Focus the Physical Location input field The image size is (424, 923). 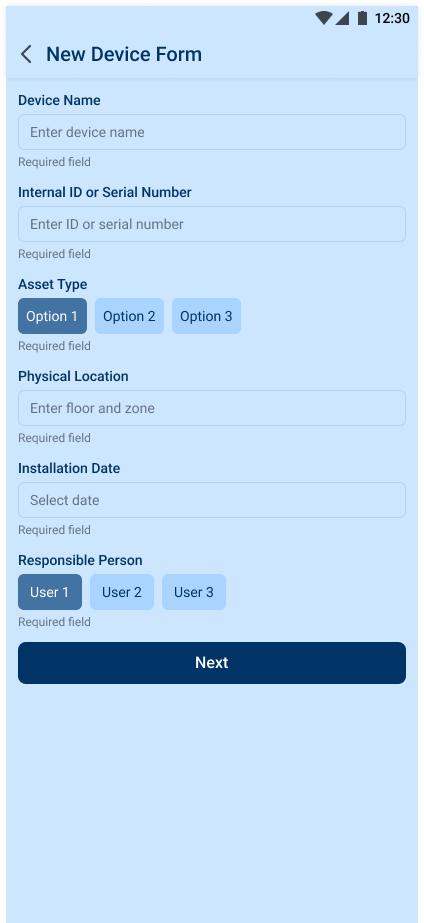coord(212,408)
